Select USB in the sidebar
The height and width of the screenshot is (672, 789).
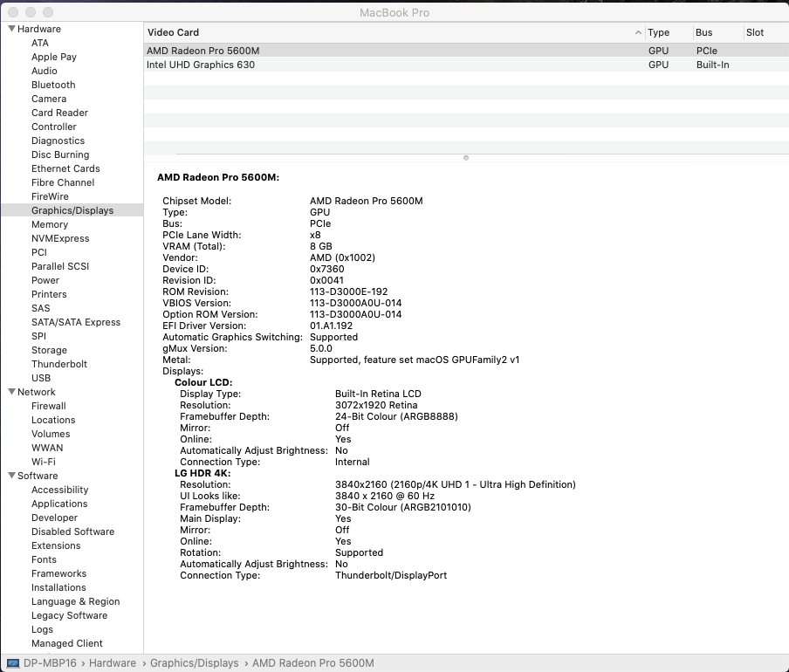(41, 378)
